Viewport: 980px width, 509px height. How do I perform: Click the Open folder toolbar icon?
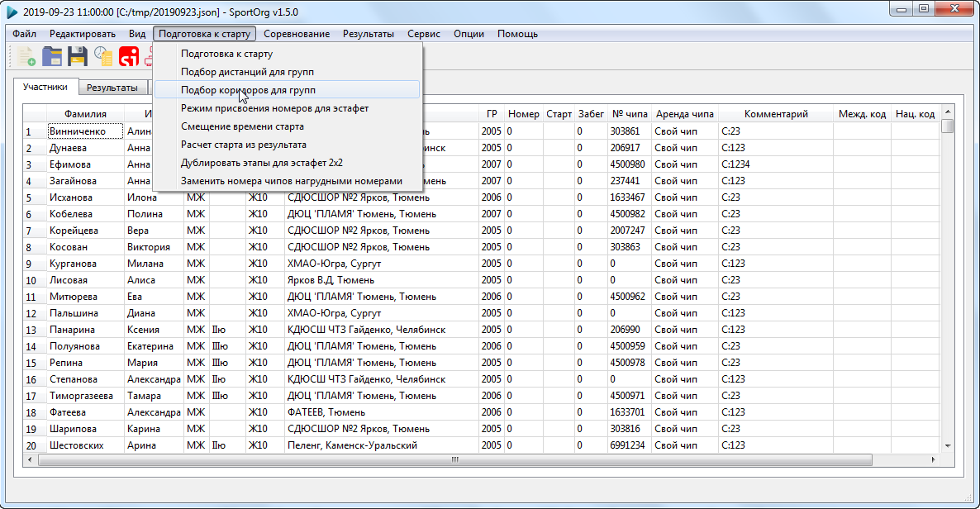coord(52,56)
